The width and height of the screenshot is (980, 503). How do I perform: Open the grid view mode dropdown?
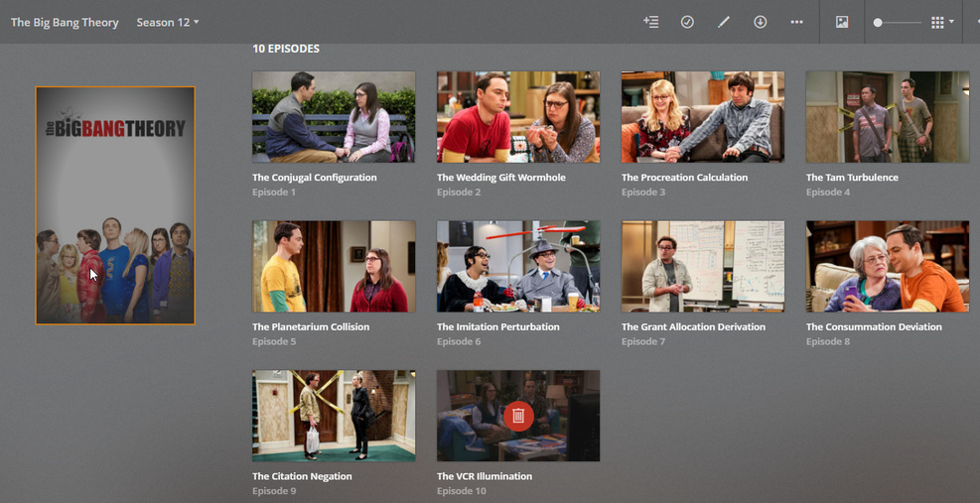942,22
